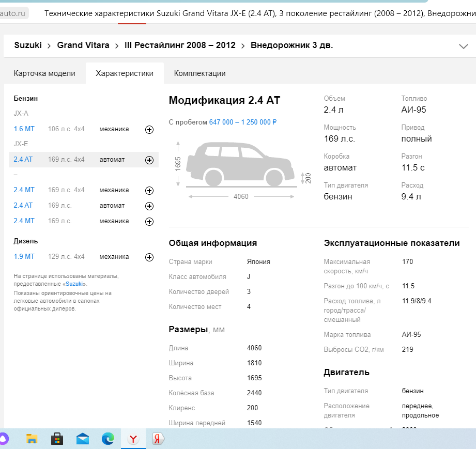Click plus icon for 2.4 AT 169 л.с. automatic without 4x4
Viewport: 476px width, 449px height.
[149, 206]
